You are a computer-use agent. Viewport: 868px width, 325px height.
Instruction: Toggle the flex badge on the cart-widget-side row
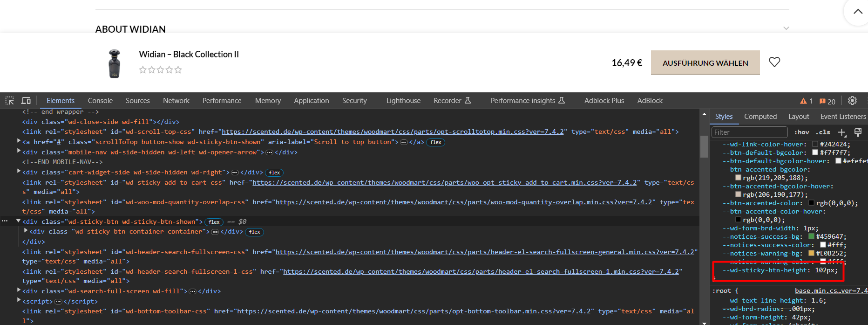pyautogui.click(x=275, y=173)
